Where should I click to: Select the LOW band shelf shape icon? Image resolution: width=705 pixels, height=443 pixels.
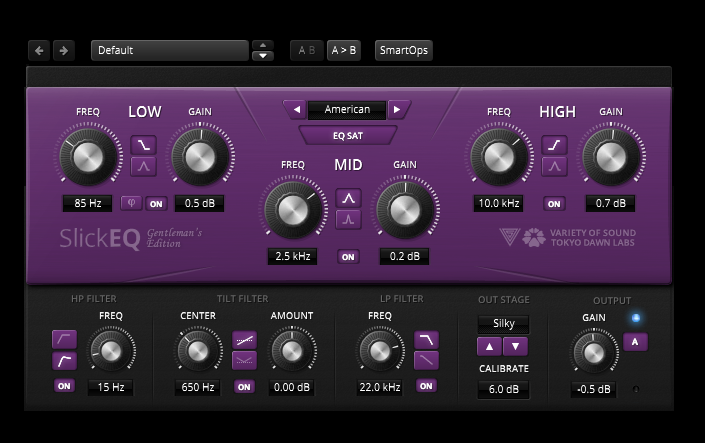tap(143, 145)
